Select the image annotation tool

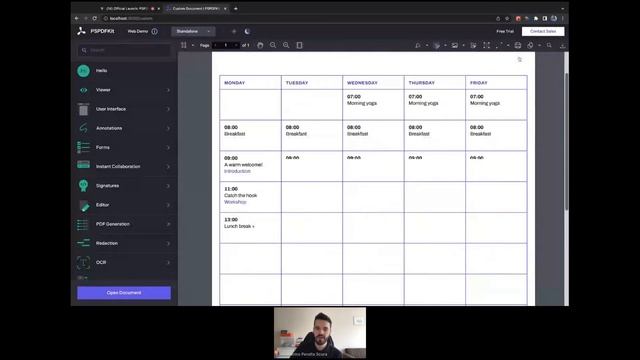455,45
